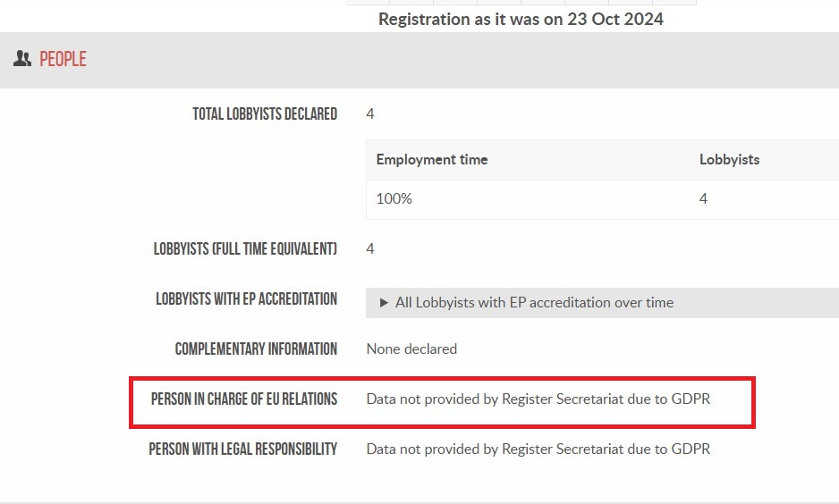Click the PEOPLE section heading
Screen dimensions: 839x504
(x=63, y=59)
